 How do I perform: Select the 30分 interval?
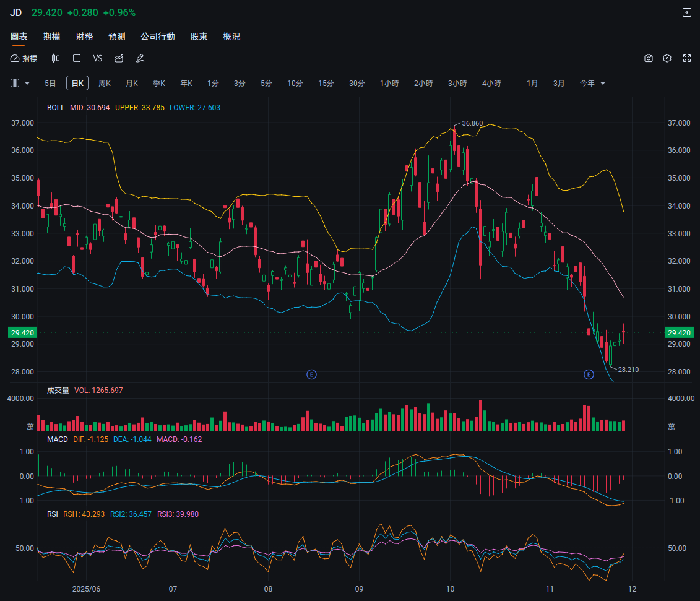pyautogui.click(x=356, y=83)
